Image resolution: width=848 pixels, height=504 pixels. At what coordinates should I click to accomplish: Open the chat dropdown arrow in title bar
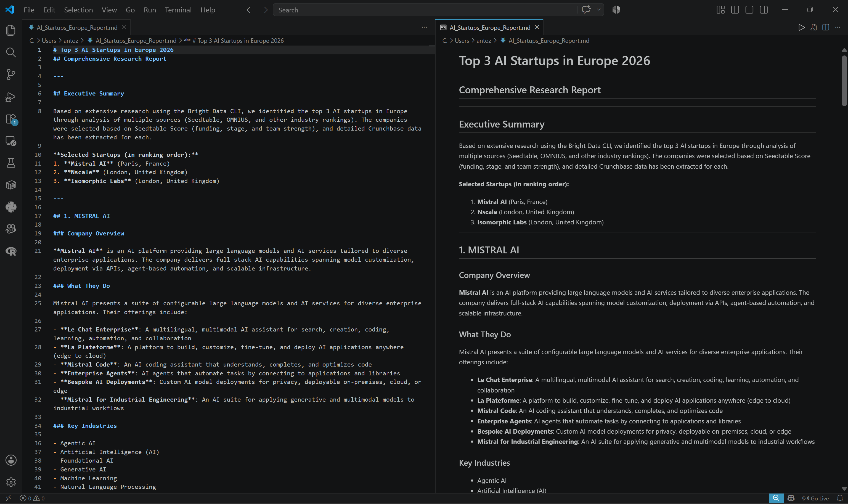[599, 10]
